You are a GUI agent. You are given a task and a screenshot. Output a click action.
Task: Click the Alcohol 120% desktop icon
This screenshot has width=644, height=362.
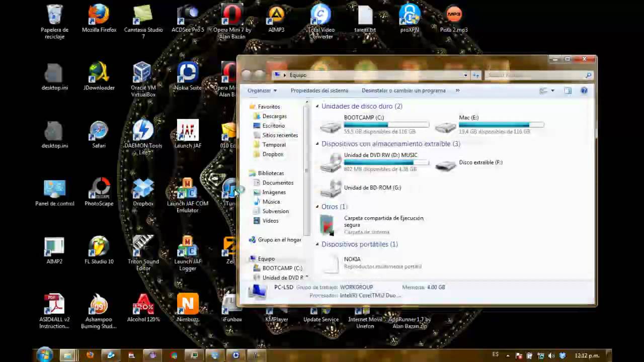[143, 308]
